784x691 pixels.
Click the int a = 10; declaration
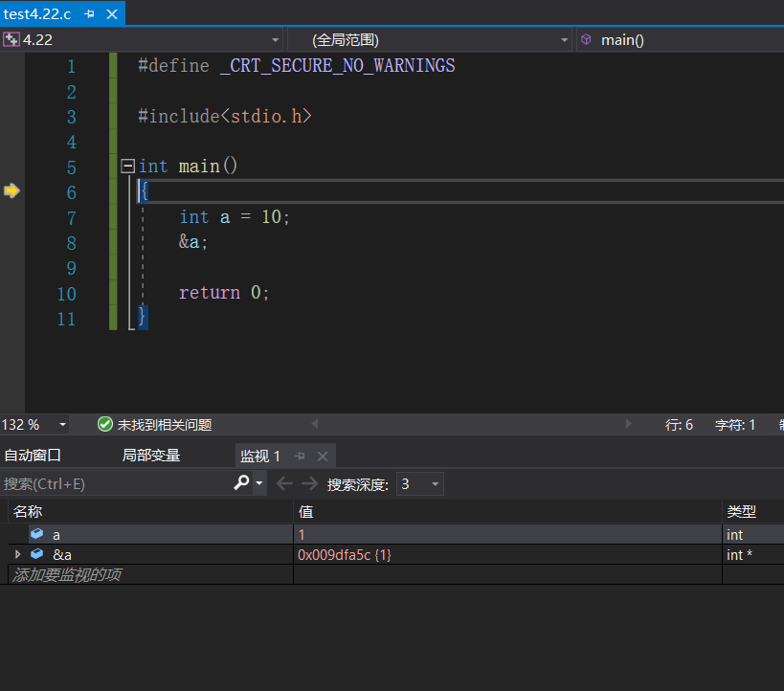(x=235, y=217)
